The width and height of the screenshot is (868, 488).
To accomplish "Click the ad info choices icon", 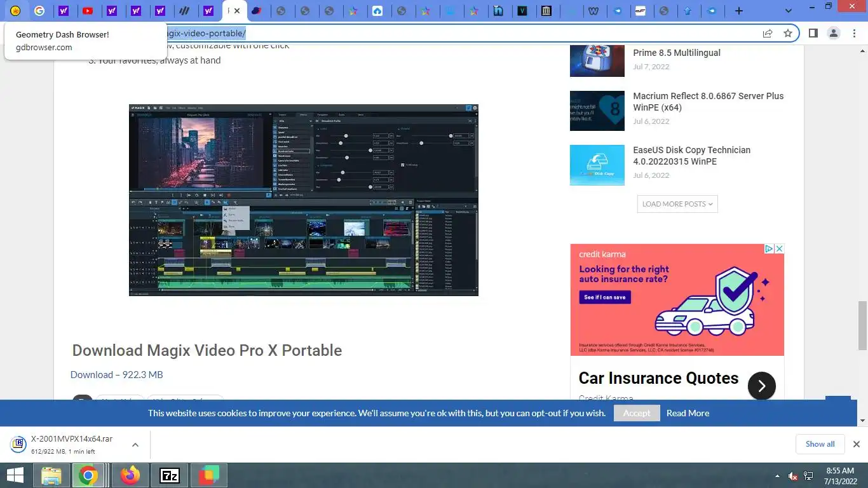I will [768, 249].
